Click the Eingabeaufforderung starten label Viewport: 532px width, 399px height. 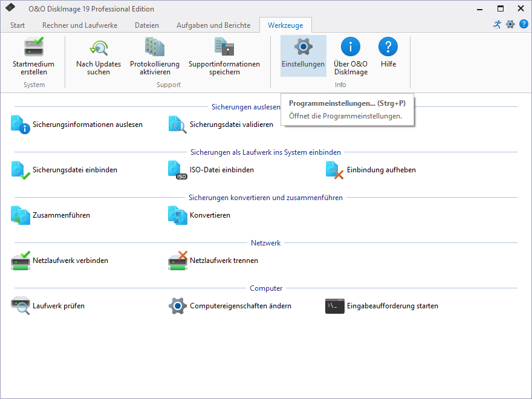point(392,306)
